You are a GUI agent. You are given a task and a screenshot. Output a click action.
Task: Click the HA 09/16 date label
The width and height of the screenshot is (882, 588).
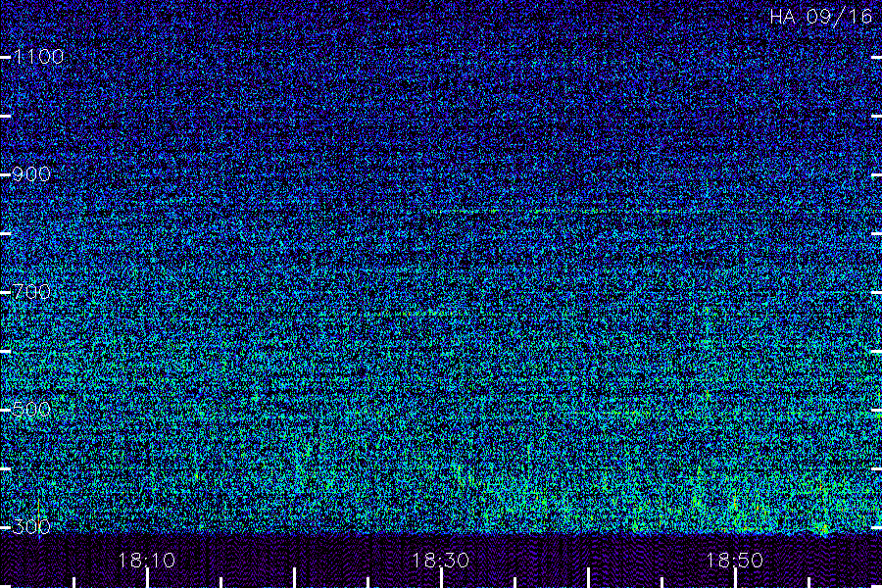pos(820,17)
